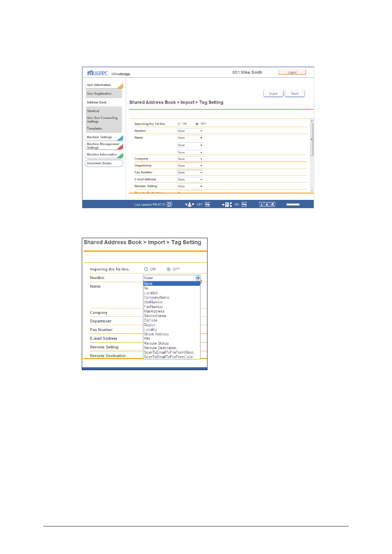Choose Reroute Status from the dropdown list

coord(171,343)
